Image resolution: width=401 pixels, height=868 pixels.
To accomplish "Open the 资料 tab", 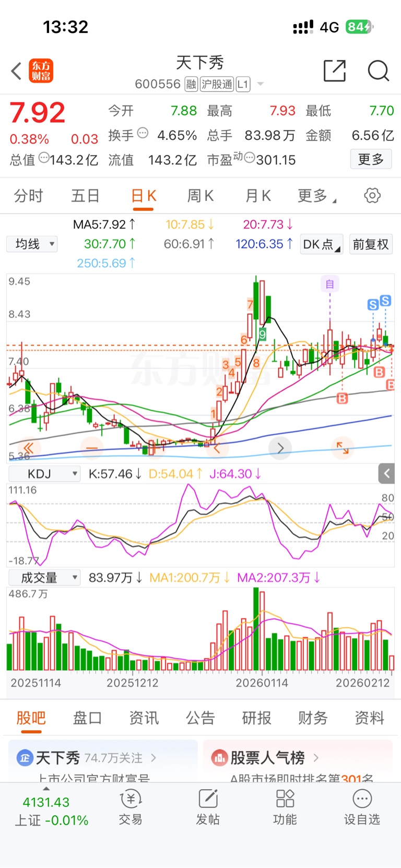I will tap(369, 718).
